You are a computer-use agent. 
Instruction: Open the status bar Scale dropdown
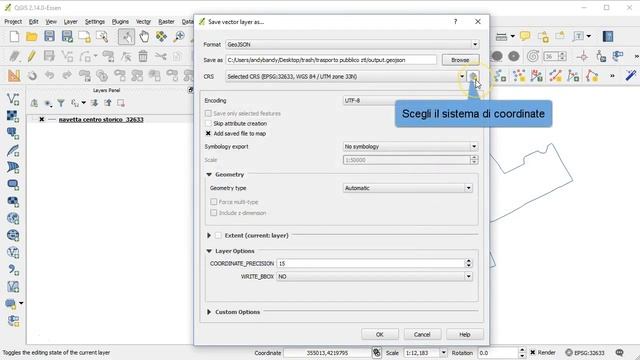coord(443,353)
